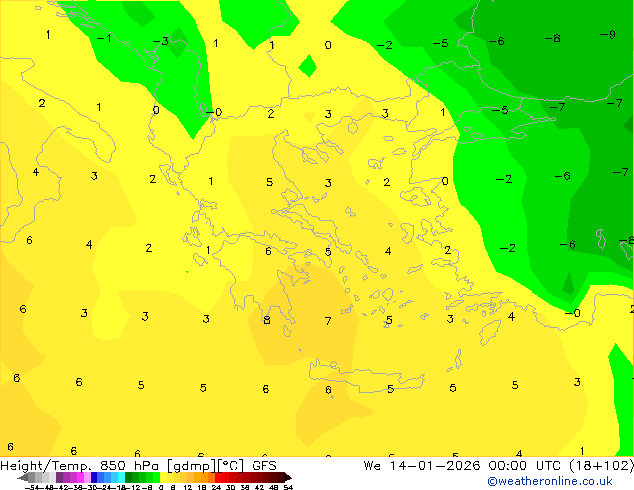Viewport: 634px width, 490px height.
Task: Click the '-9' temperature value on the map
Action: click(x=607, y=35)
